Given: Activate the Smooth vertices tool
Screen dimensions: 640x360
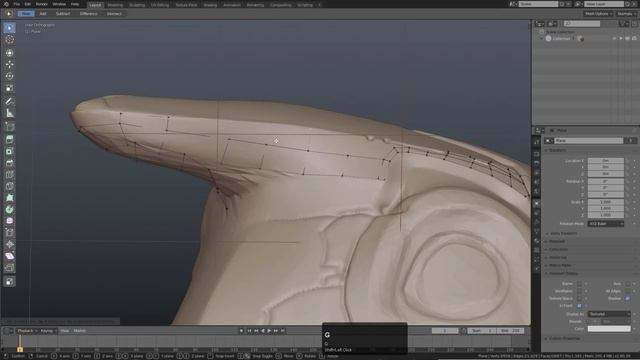Looking at the screenshot, I should [x=9, y=221].
